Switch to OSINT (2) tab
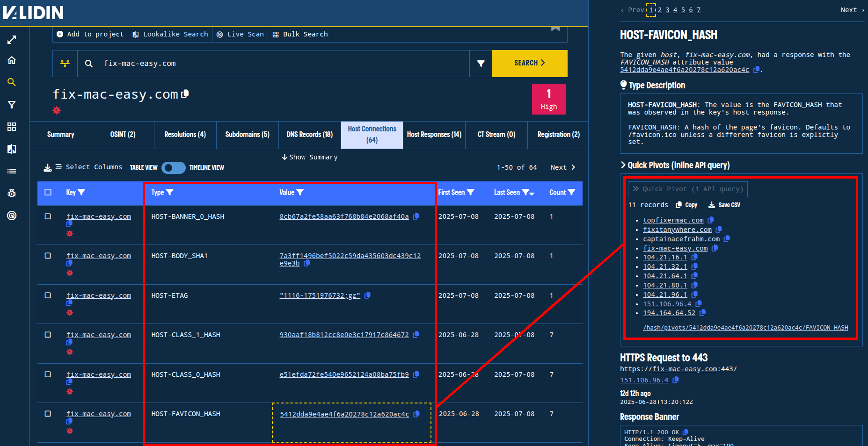The width and height of the screenshot is (868, 446). [123, 135]
